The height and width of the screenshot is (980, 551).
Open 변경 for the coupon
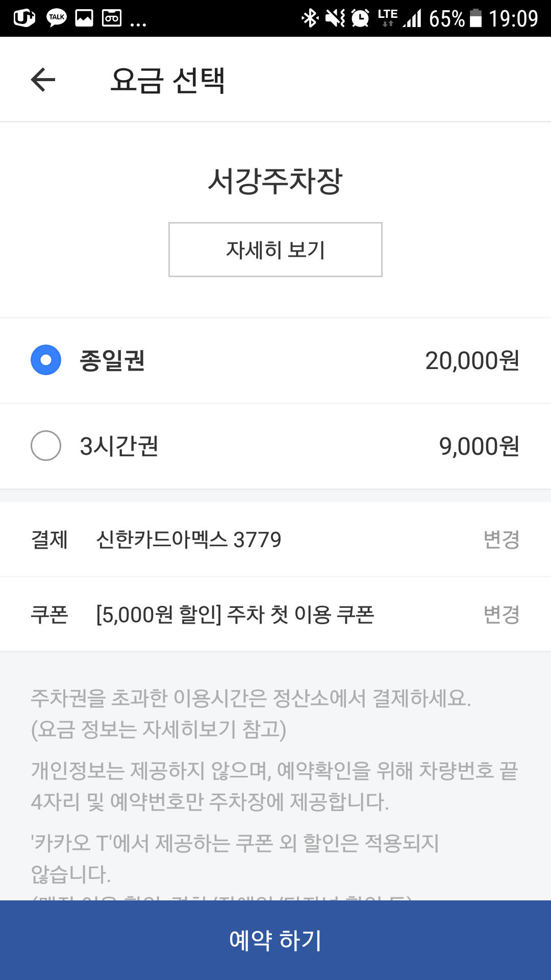(501, 615)
